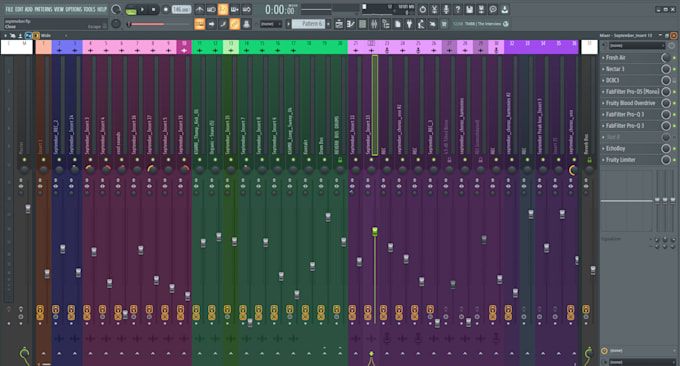This screenshot has height=366, width=680.
Task: Click the main pitch knob
Action: pos(116,24)
